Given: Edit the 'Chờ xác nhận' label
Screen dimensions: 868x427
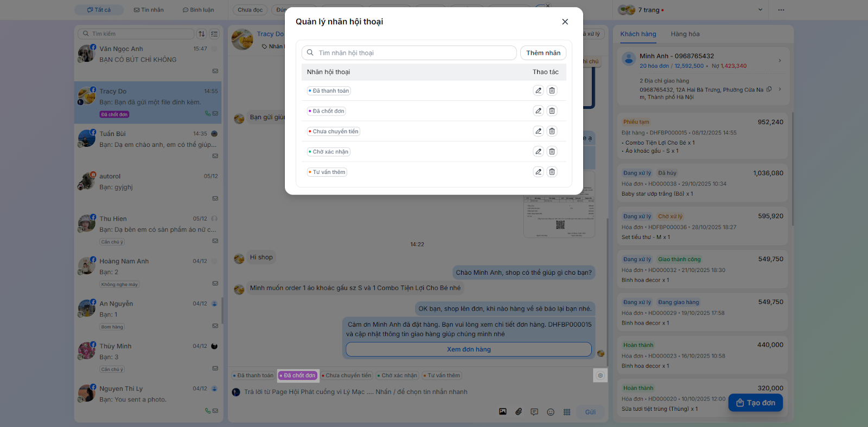Looking at the screenshot, I should coord(538,152).
